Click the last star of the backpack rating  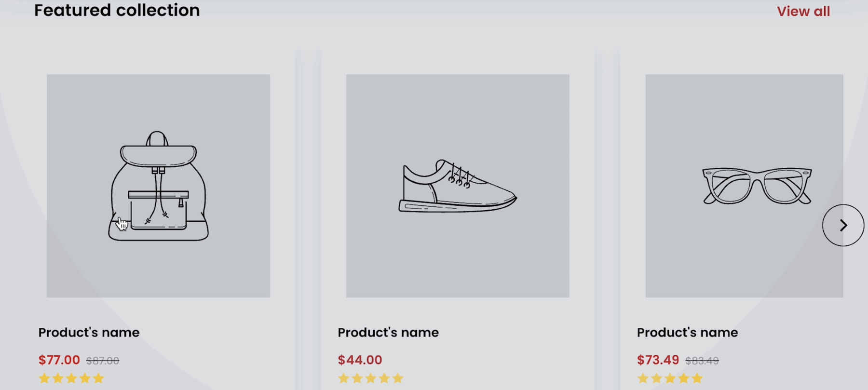pos(97,378)
